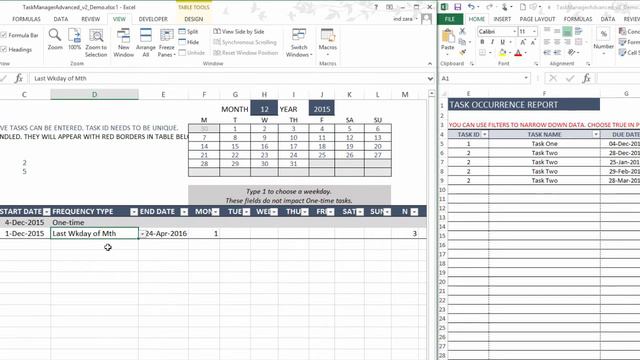Screen dimensions: 640x360
Task: Open Switch Windows dropdown
Action: pyautogui.click(x=299, y=43)
